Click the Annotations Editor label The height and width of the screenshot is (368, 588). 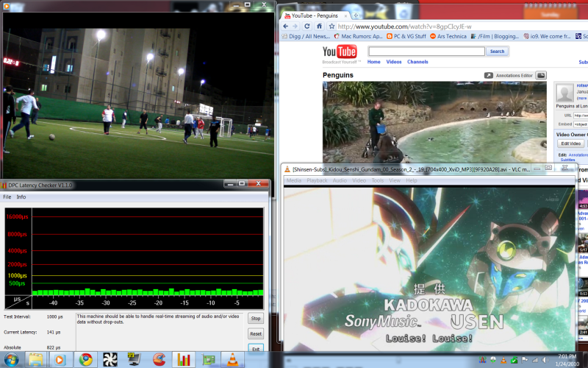(514, 76)
